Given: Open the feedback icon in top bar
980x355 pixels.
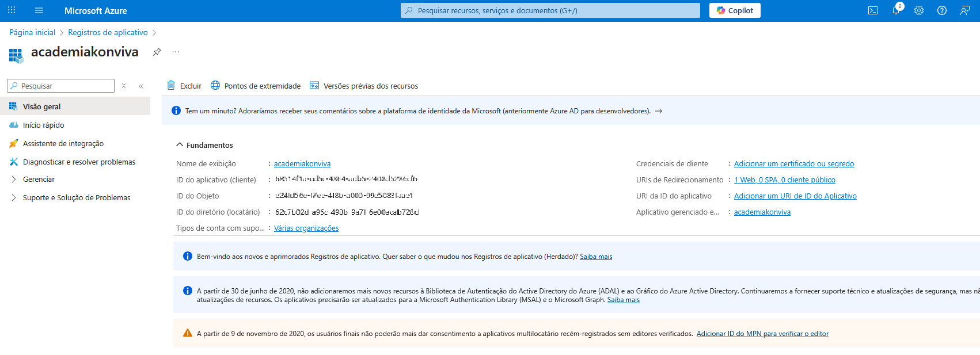Looking at the screenshot, I should [x=965, y=10].
